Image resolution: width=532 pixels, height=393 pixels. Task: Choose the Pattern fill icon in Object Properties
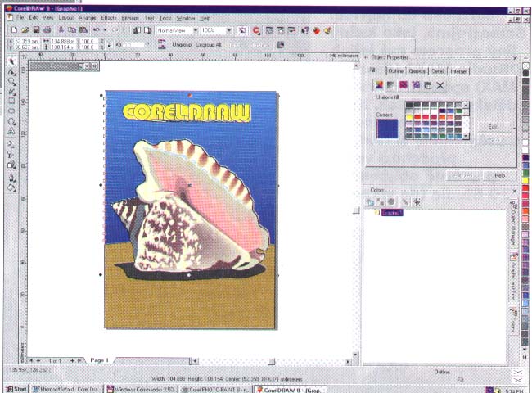403,85
